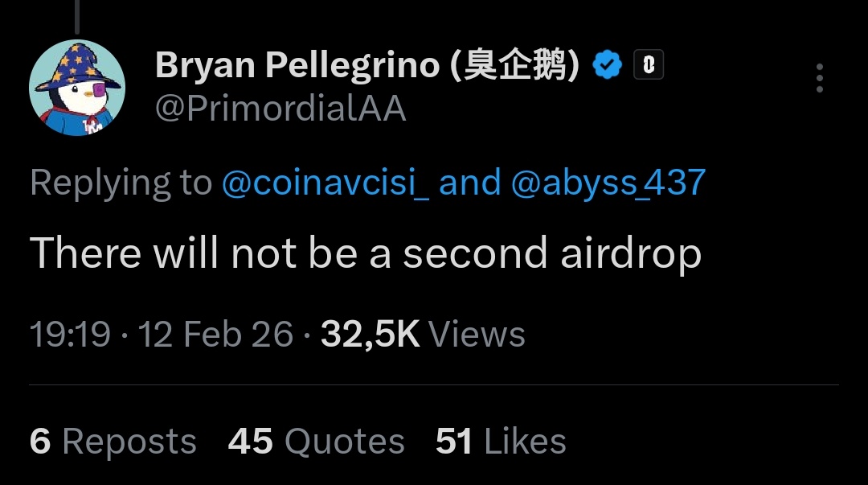Click the word "Views" label
The image size is (868, 485).
click(x=477, y=334)
